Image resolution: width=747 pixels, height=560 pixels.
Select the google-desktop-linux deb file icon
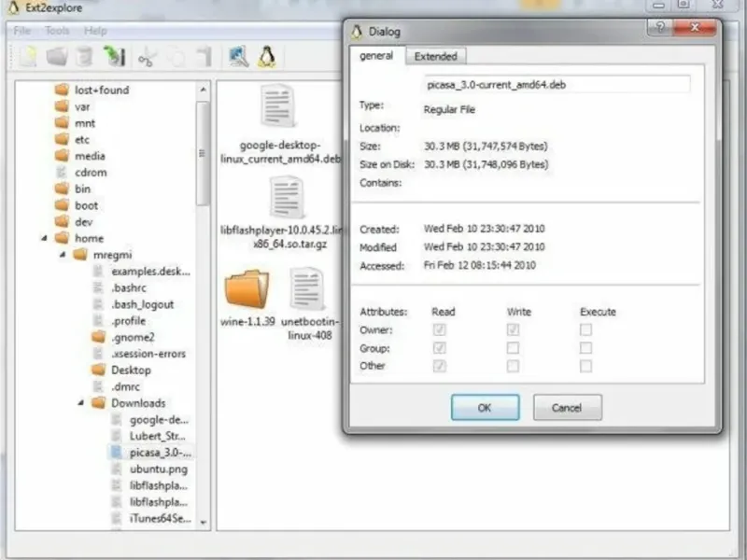click(x=277, y=106)
